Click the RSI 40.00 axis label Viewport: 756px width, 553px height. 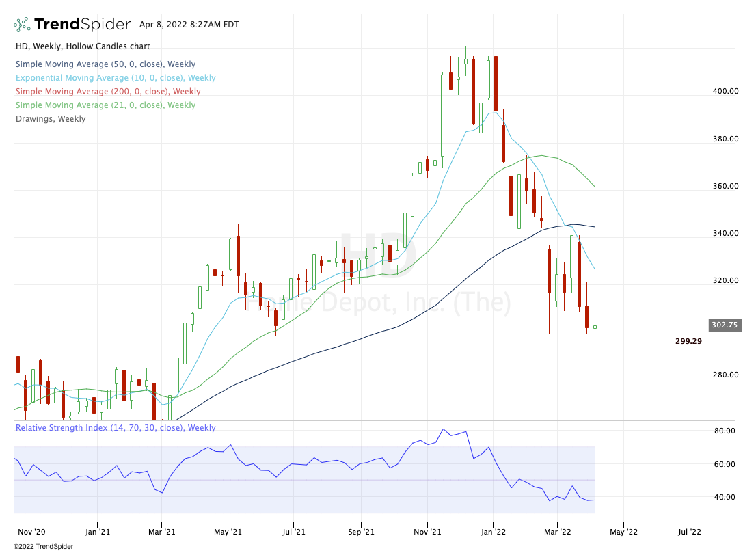click(725, 497)
